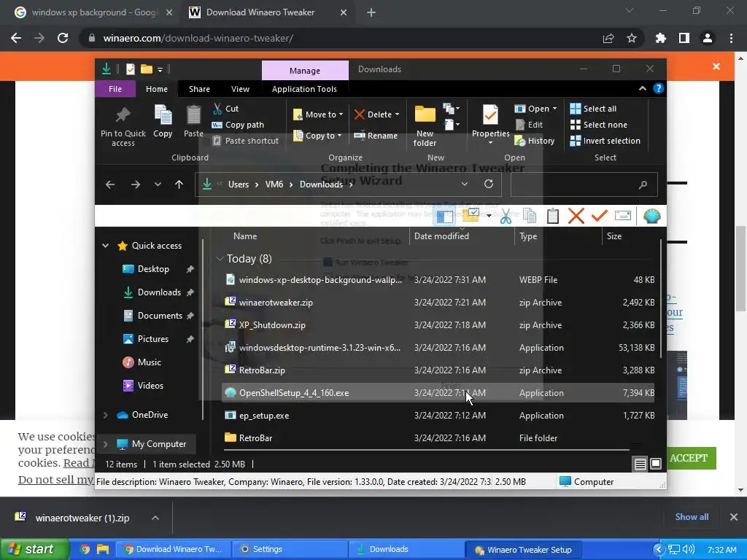Click Select all in the Select group

[x=593, y=109]
